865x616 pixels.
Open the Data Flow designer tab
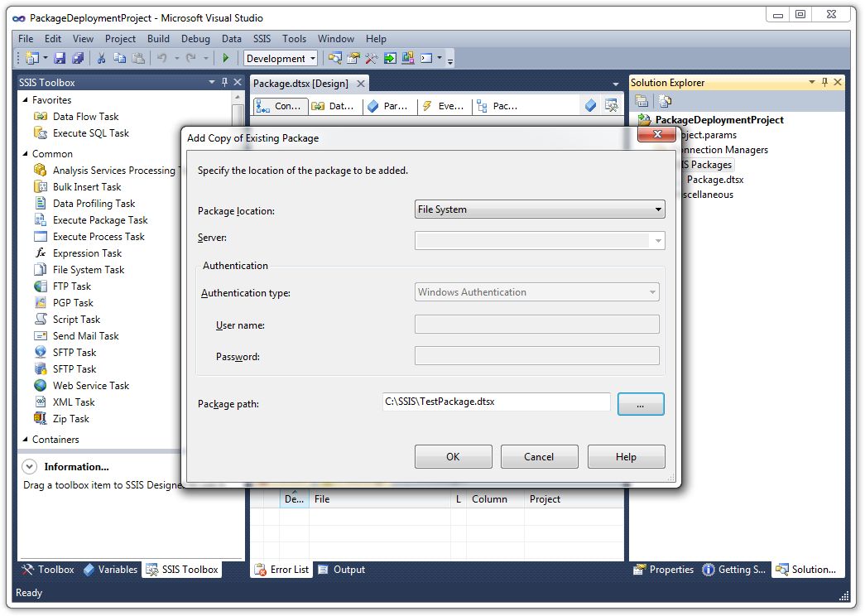point(334,106)
